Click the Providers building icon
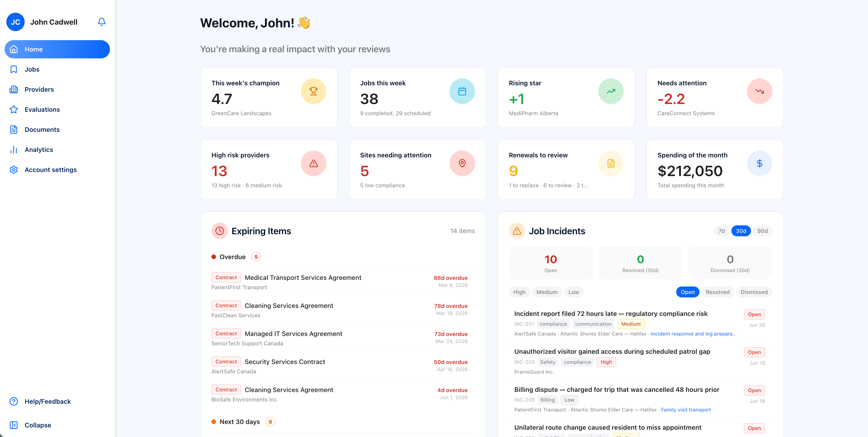The width and height of the screenshot is (868, 437). [14, 89]
